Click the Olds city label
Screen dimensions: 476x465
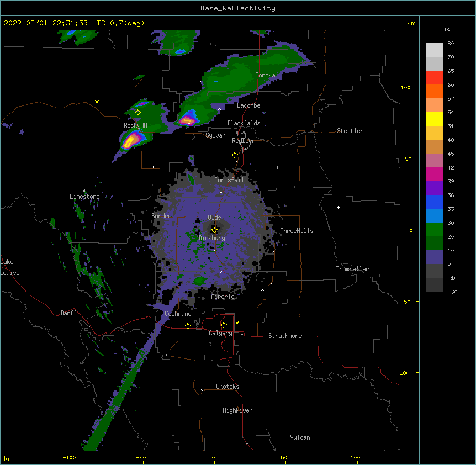click(214, 218)
